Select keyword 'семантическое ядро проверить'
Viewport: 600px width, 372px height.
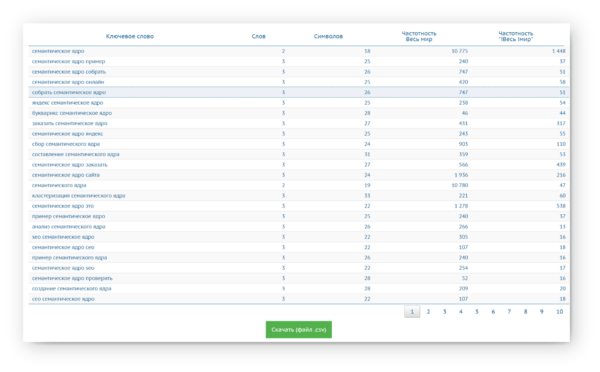point(72,278)
